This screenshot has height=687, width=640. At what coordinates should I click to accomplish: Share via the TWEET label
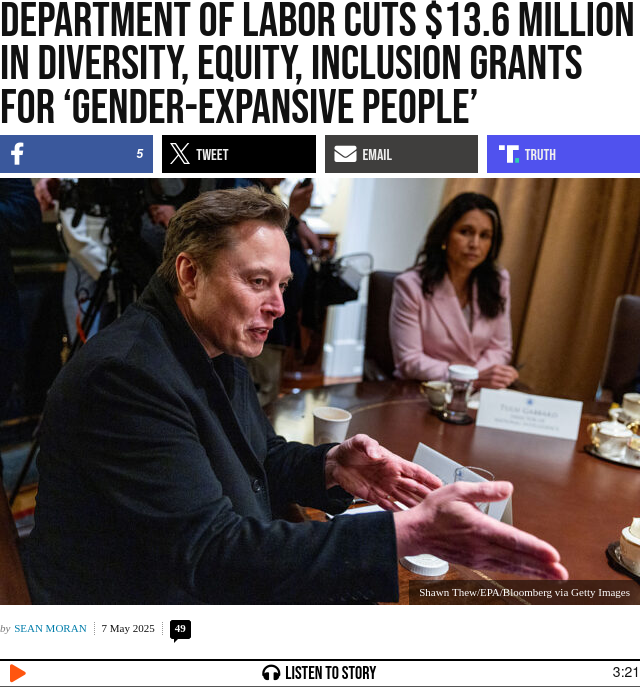pos(212,155)
